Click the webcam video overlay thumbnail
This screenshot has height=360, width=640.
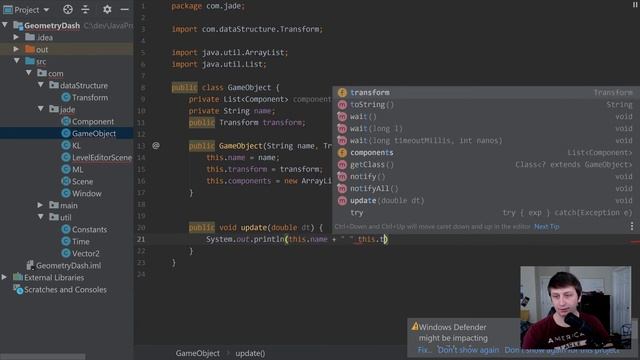[x=576, y=307]
